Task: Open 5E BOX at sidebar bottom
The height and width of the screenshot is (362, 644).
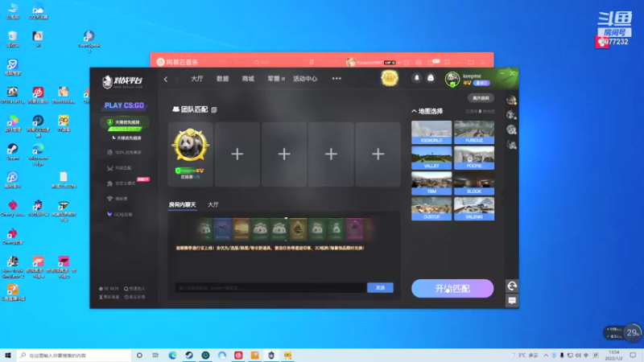Action: click(109, 289)
